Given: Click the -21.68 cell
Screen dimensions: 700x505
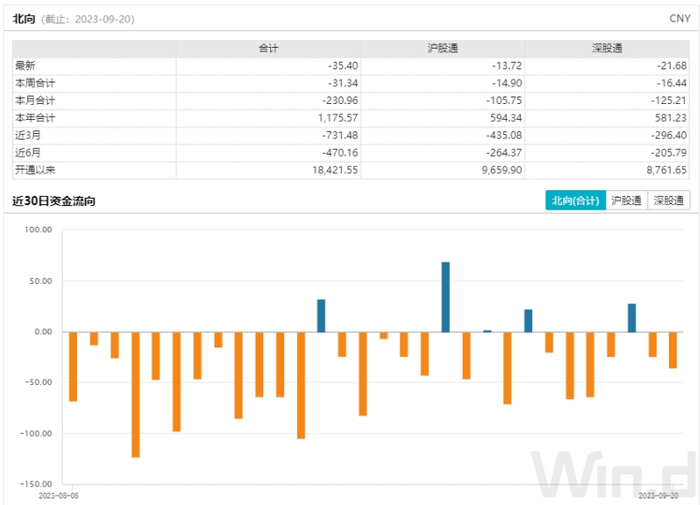Looking at the screenshot, I should pyautogui.click(x=671, y=66).
